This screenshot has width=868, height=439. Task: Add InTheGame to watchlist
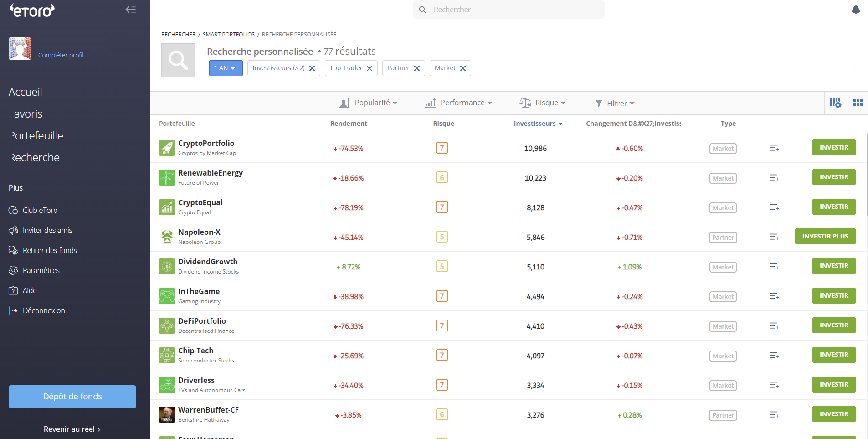tap(774, 296)
